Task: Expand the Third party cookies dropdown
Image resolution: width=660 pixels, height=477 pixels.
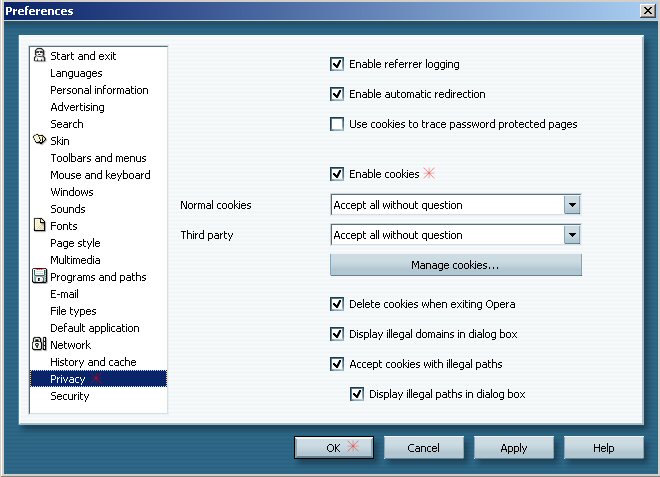Action: click(x=572, y=235)
